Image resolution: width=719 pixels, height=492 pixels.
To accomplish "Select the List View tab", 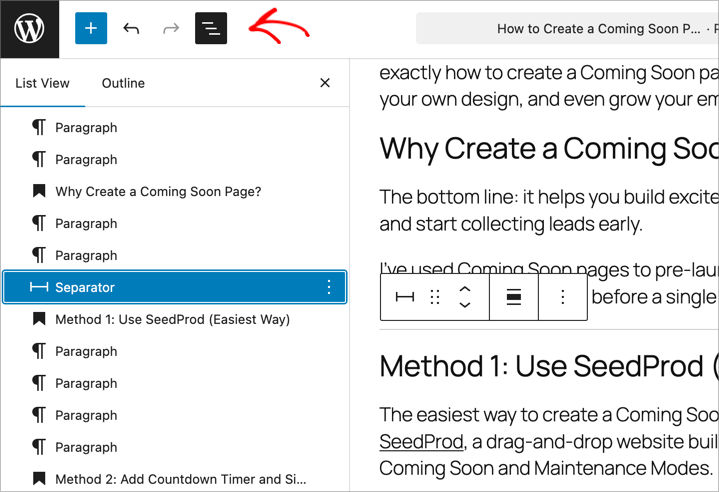I will [x=40, y=83].
